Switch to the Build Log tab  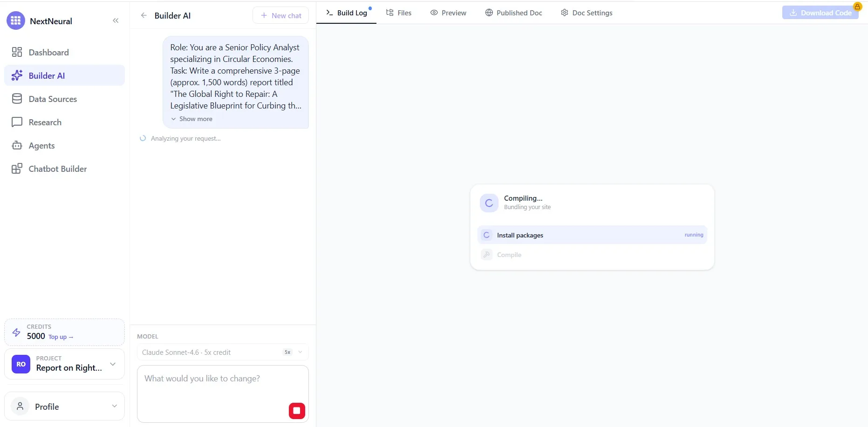pyautogui.click(x=347, y=13)
